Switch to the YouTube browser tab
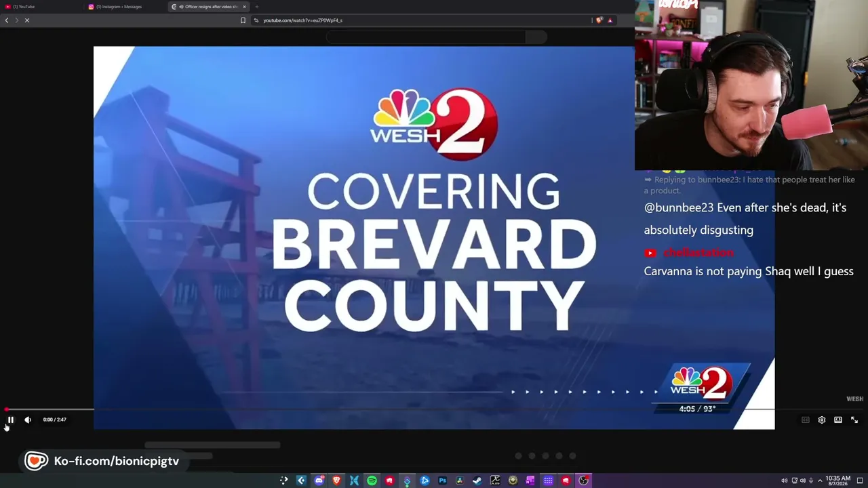Screen dimensions: 868x488 41,7
